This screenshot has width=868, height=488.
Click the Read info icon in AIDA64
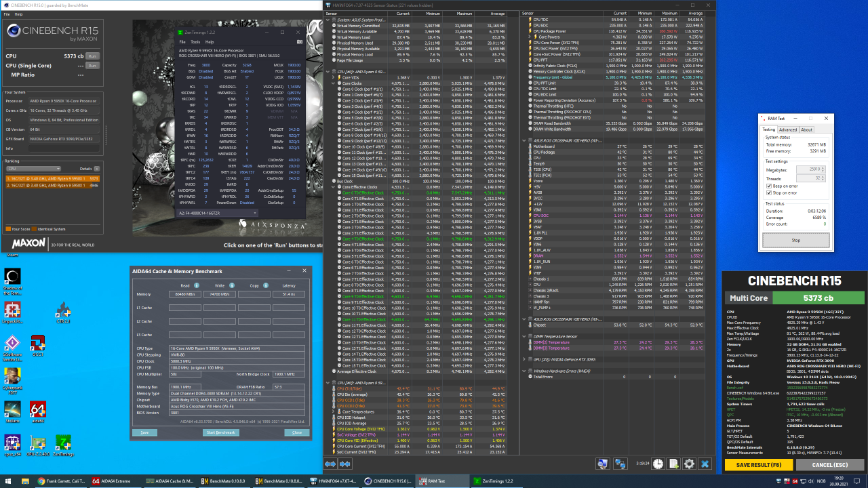(x=198, y=285)
